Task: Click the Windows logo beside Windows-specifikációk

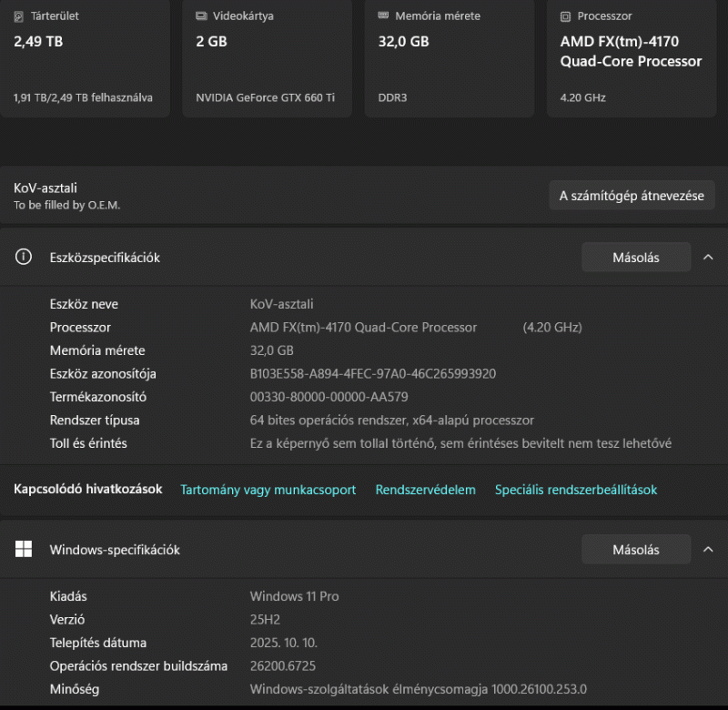Action: click(x=24, y=549)
